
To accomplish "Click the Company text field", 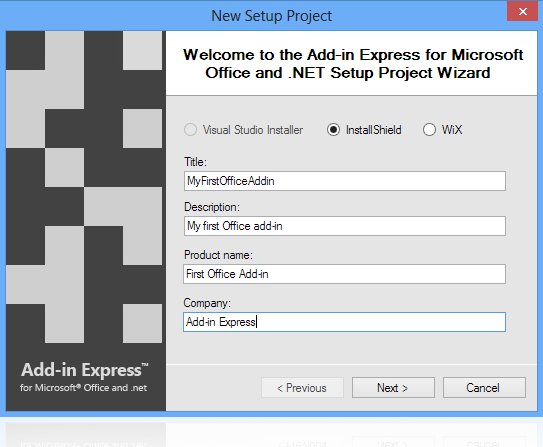I will point(345,322).
